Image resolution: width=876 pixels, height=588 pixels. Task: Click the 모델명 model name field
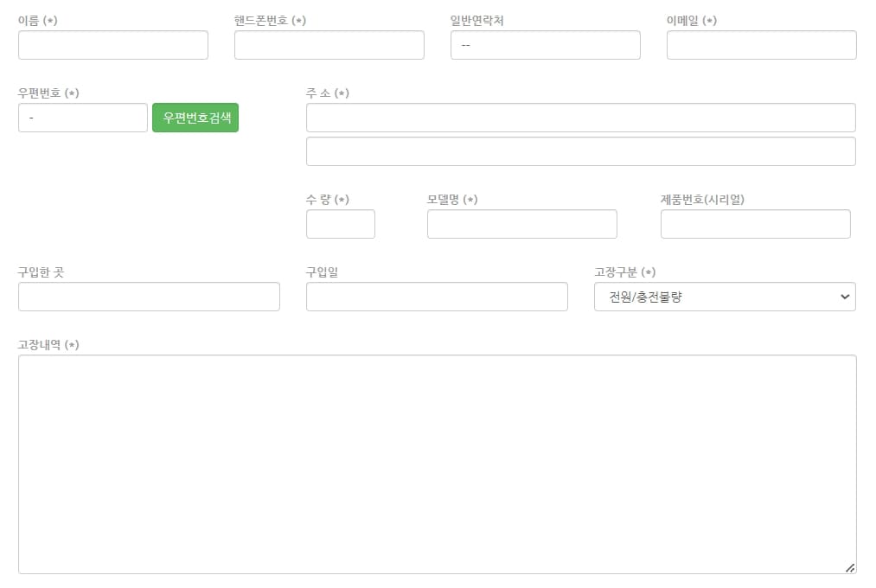pyautogui.click(x=521, y=224)
